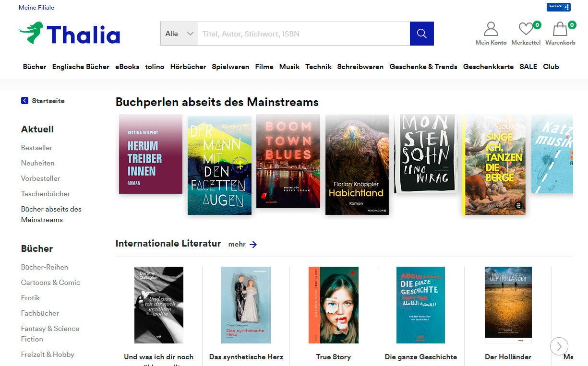Select the Boom Town Blues cover
The height and width of the screenshot is (366, 588).
pos(288,161)
